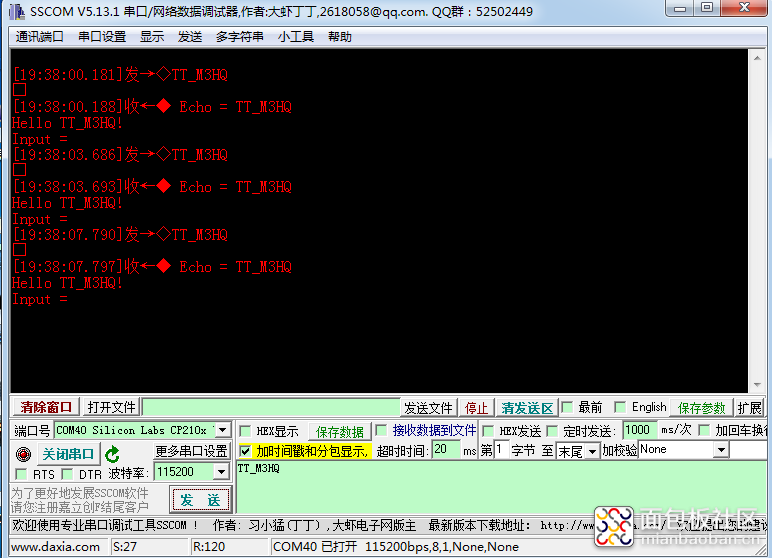Click the 超时时间 20 ms field

coord(447,450)
